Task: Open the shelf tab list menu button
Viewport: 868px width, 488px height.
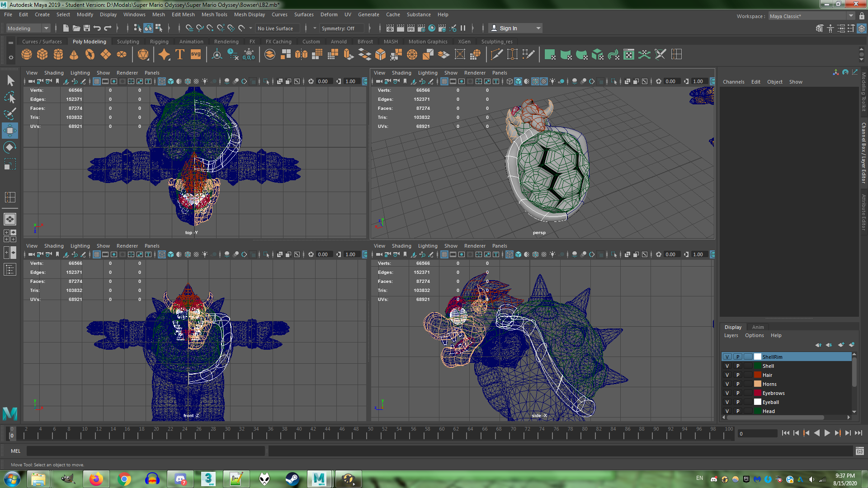Action: click(11, 42)
